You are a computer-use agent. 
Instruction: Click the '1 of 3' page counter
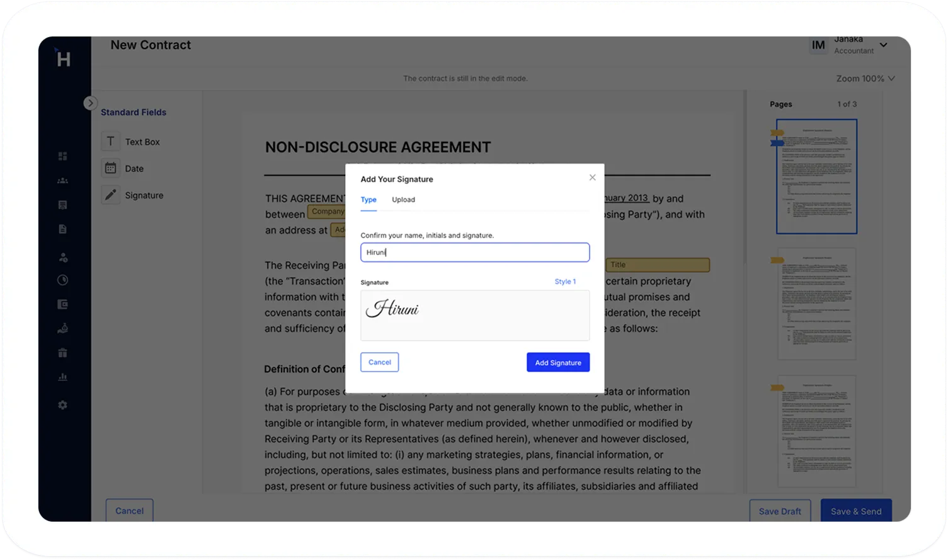tap(847, 104)
